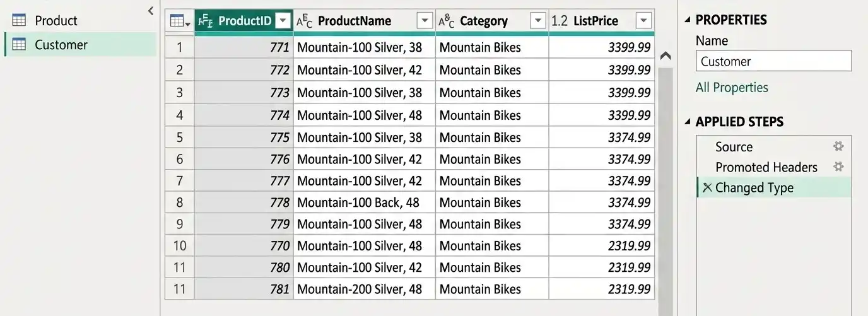This screenshot has width=868, height=316.
Task: Click ListPrice cell for ProductID 781
Action: click(602, 290)
